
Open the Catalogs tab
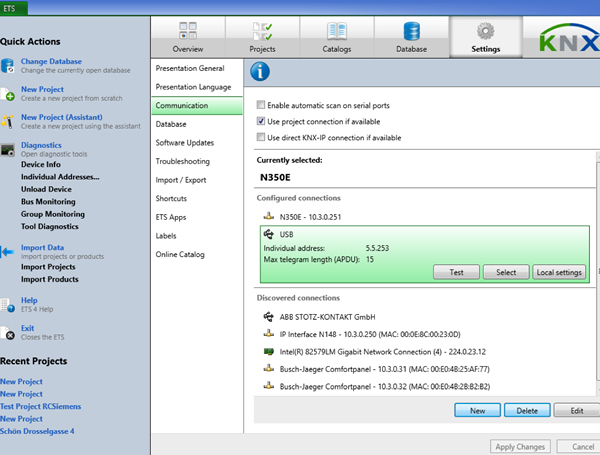click(x=337, y=37)
